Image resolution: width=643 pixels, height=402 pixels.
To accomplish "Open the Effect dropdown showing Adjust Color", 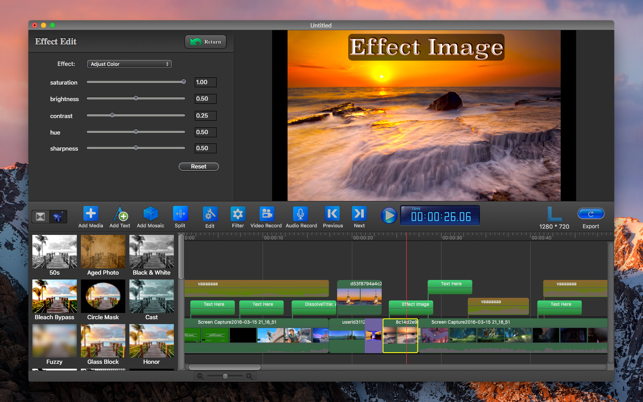I will 129,64.
